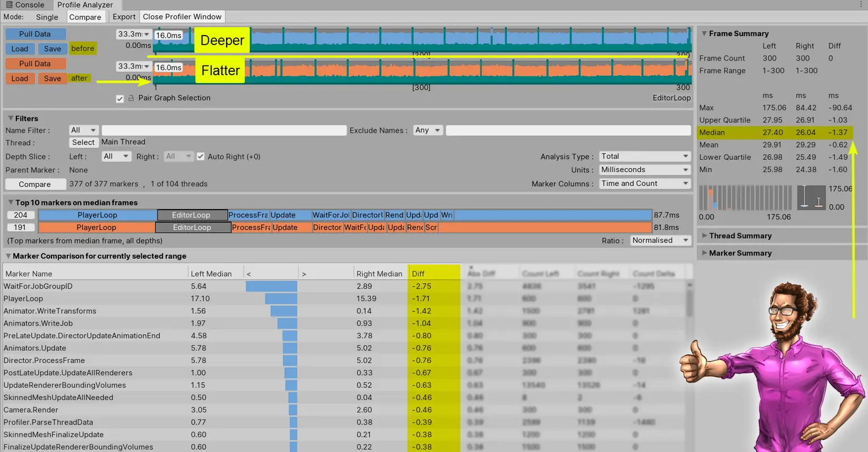Click the lock icon beside Pair Graph Selection
Image resolution: width=868 pixels, height=452 pixels.
tap(131, 98)
